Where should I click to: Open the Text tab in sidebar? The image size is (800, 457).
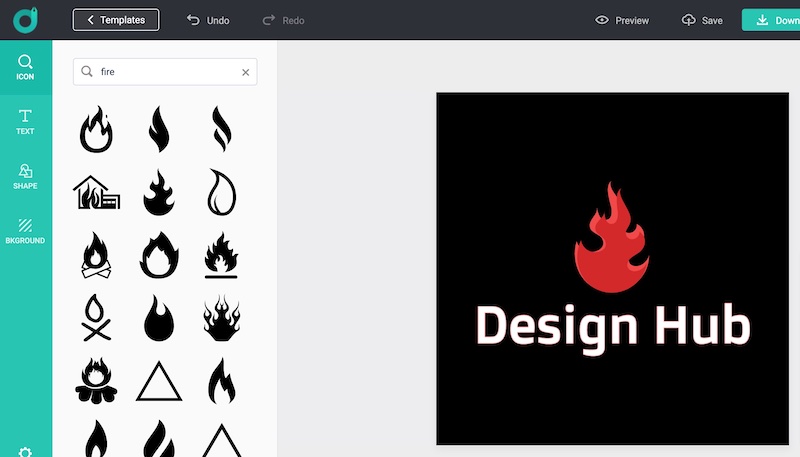click(25, 122)
